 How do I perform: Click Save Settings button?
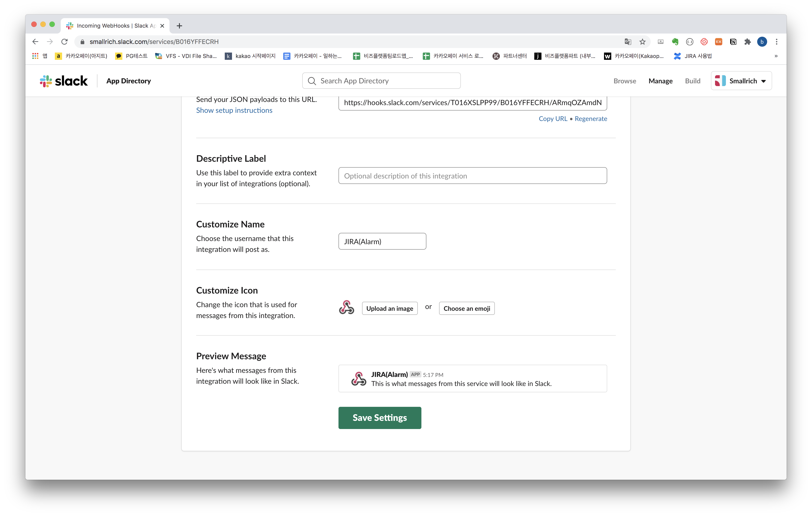click(x=380, y=418)
